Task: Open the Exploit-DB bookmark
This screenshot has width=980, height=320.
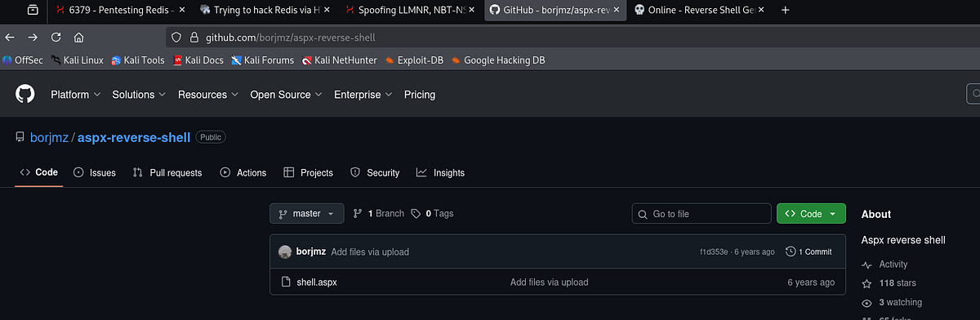Action: [414, 60]
